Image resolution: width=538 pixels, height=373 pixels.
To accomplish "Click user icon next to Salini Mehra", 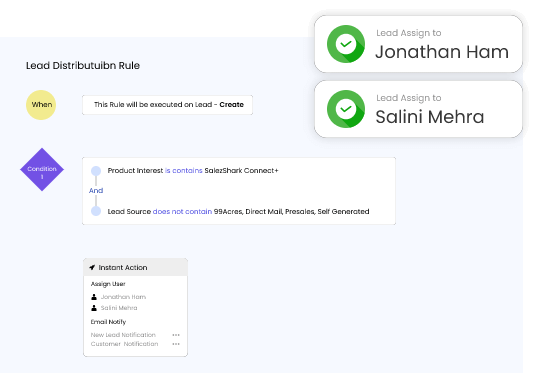I will point(94,308).
